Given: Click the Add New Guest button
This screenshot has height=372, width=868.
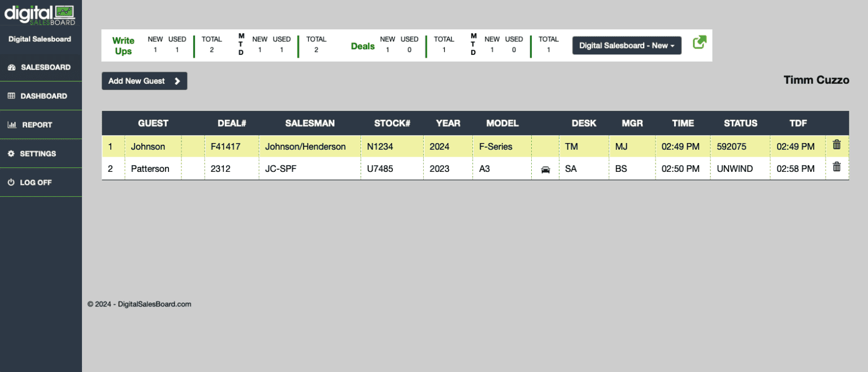Looking at the screenshot, I should point(144,81).
